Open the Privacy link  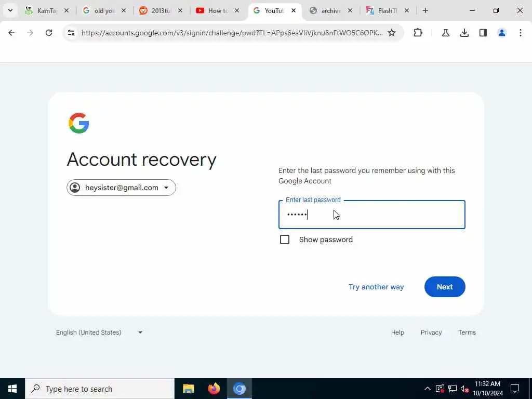tap(431, 332)
